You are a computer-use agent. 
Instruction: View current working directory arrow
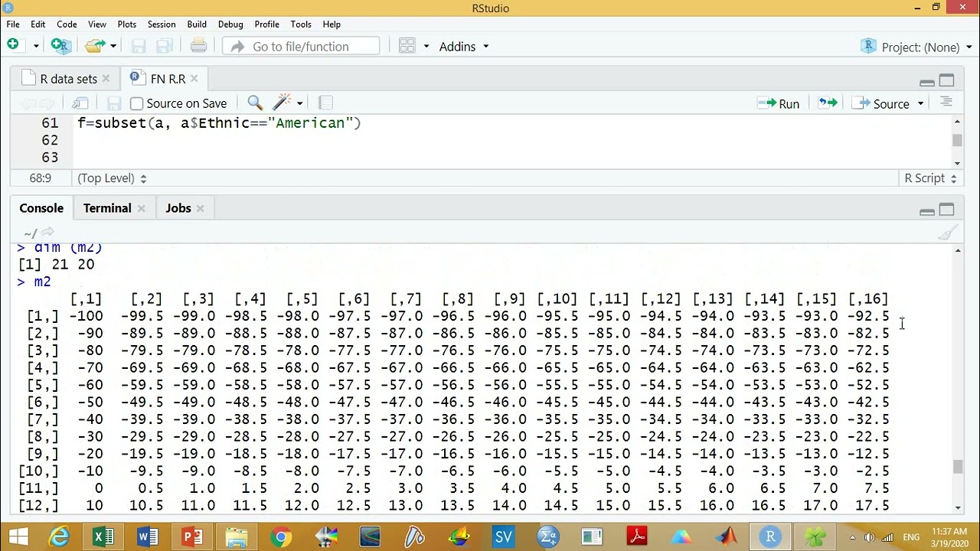coord(47,232)
